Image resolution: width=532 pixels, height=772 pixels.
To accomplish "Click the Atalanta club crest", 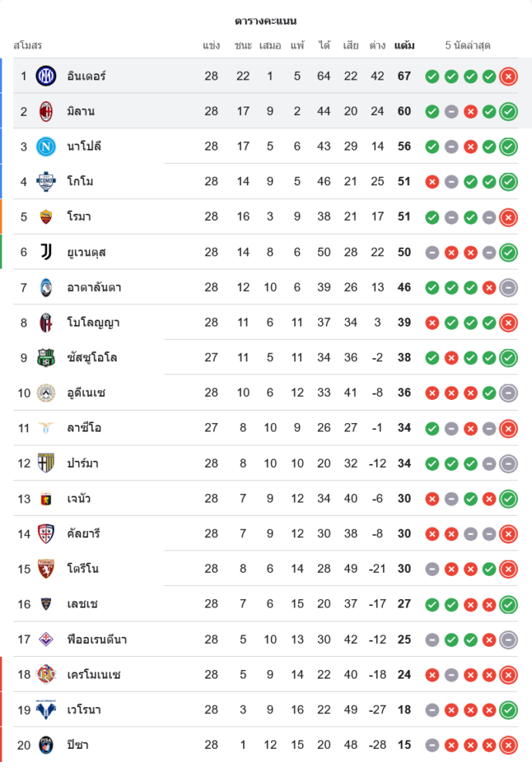I will tap(46, 287).
